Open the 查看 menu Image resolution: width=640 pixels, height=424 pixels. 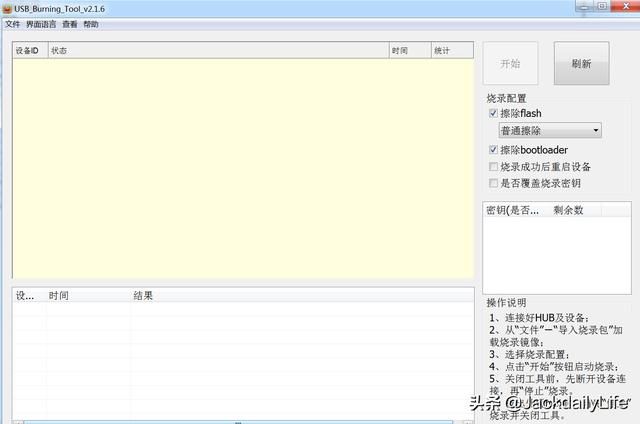[x=70, y=24]
